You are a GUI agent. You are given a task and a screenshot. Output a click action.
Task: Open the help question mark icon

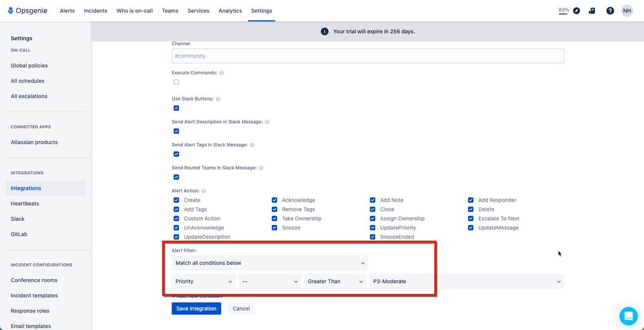click(610, 11)
